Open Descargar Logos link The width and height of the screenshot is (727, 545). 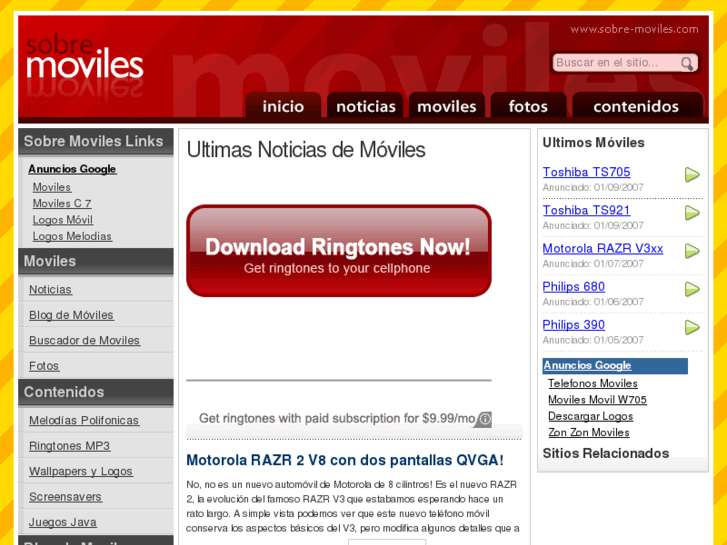tap(590, 416)
